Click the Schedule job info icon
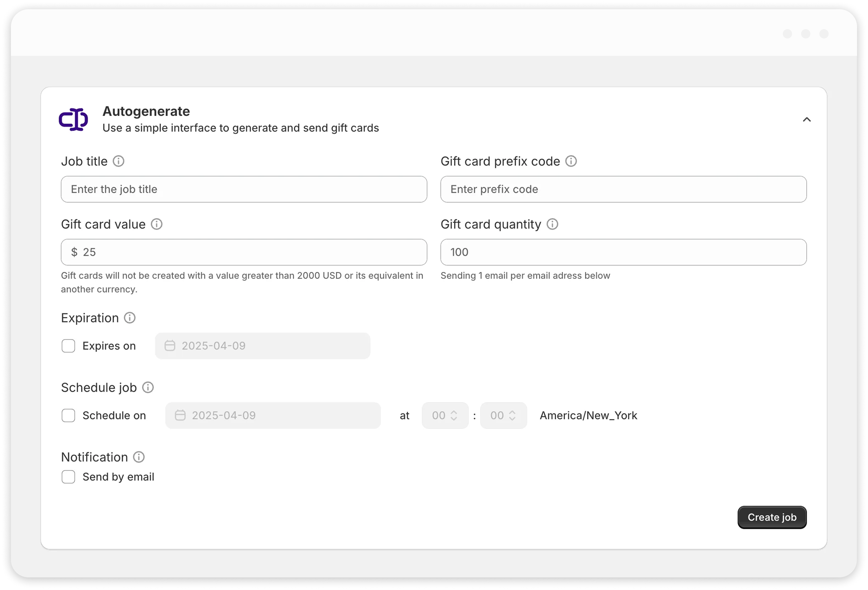 (x=148, y=387)
